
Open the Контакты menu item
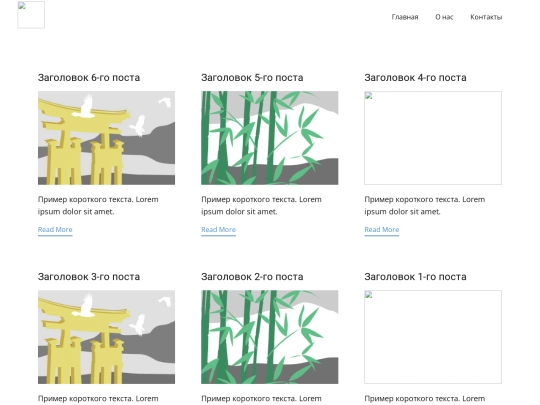486,17
